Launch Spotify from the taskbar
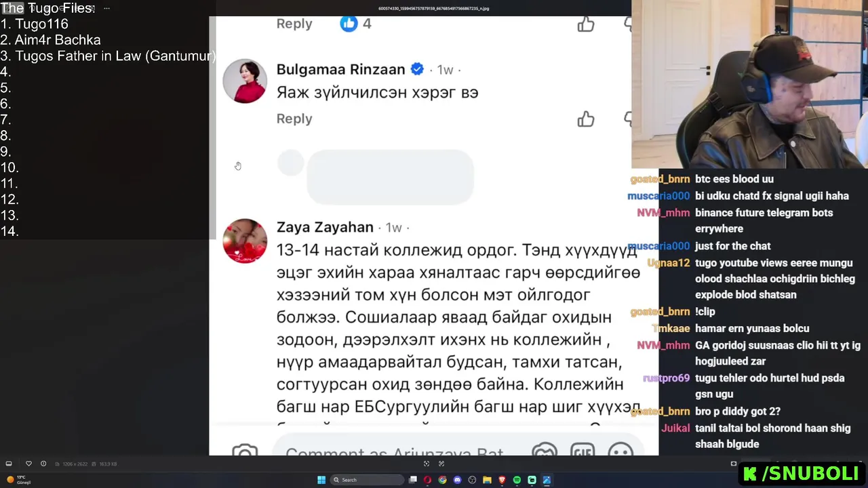Viewport: 868px width, 488px height. (517, 480)
